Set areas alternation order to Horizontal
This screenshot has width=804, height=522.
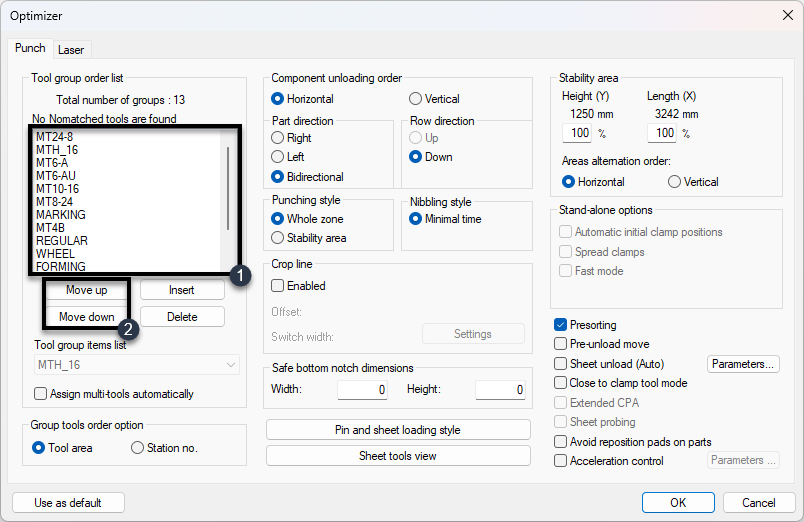[593, 182]
